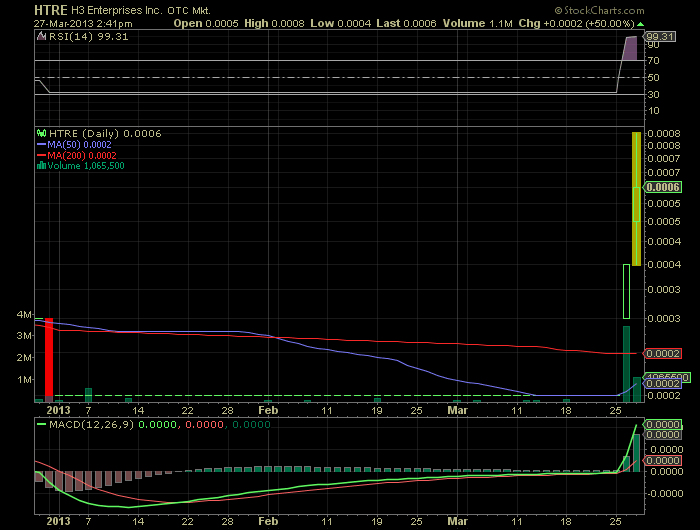Click the RSI indicator icon beside RSI(14)
Screen dimensions: 700x530
[42, 37]
